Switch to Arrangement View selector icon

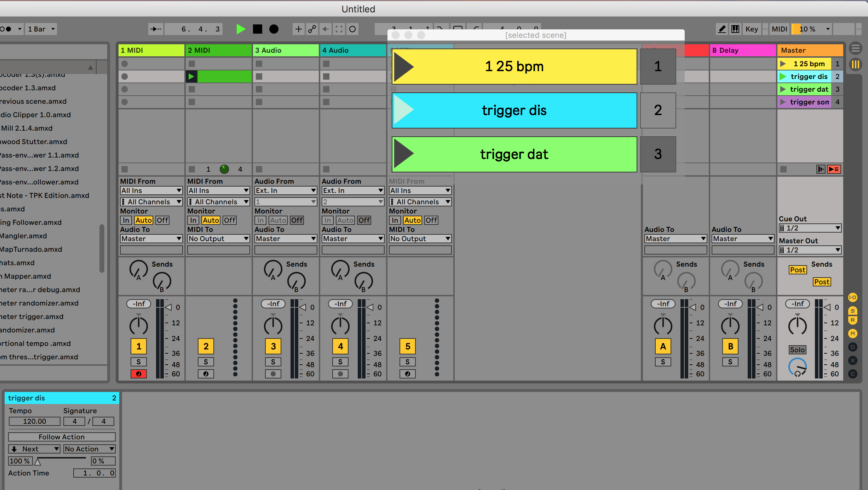pyautogui.click(x=855, y=48)
